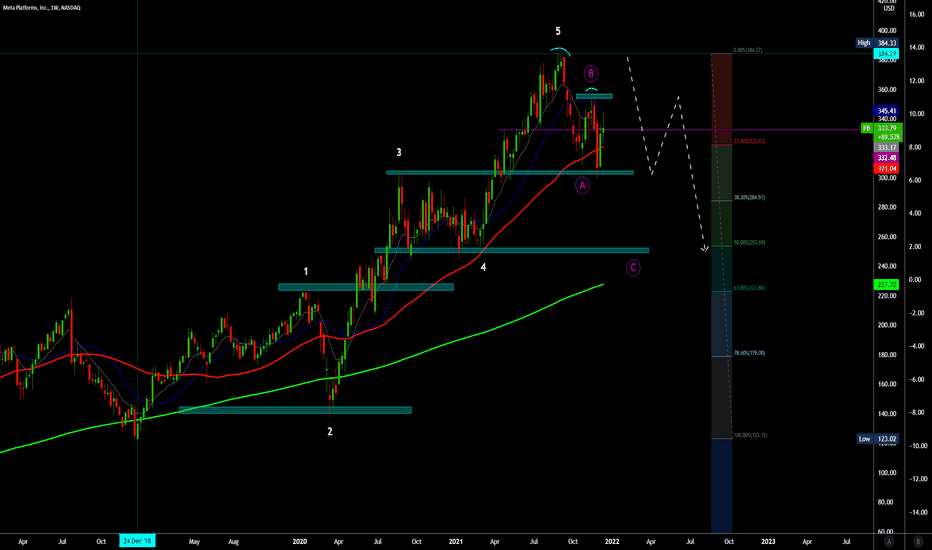932x550 pixels.
Task: Select the wave 5 label at chart top
Action: pos(558,31)
